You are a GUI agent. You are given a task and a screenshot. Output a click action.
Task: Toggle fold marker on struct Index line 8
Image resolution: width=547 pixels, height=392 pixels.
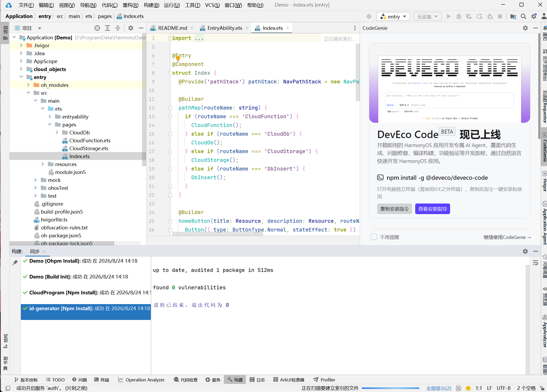point(170,73)
